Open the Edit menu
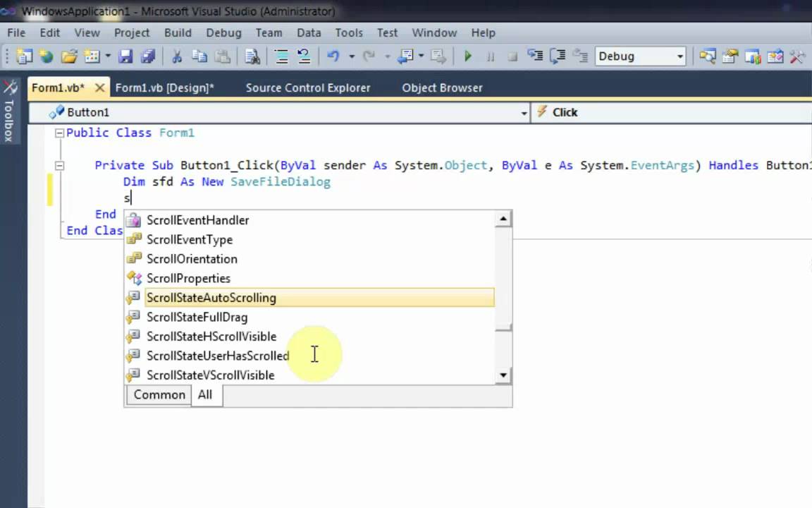 [x=50, y=32]
